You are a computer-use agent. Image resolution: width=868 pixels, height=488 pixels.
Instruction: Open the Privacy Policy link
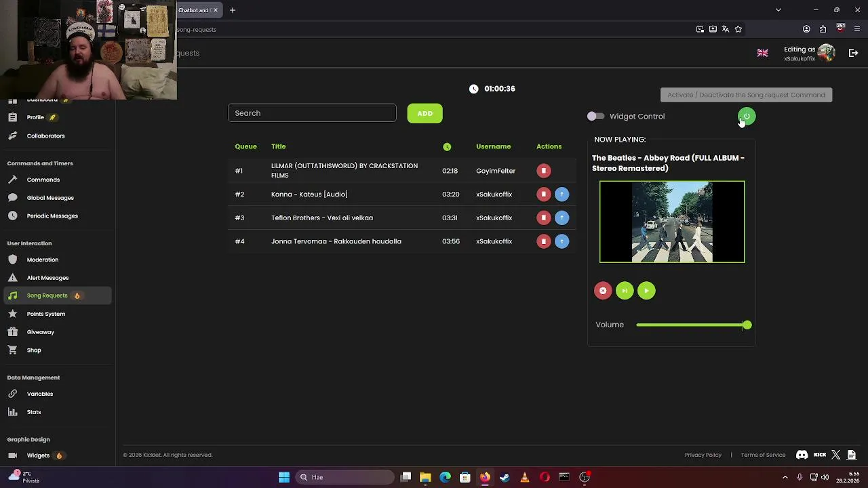(703, 455)
